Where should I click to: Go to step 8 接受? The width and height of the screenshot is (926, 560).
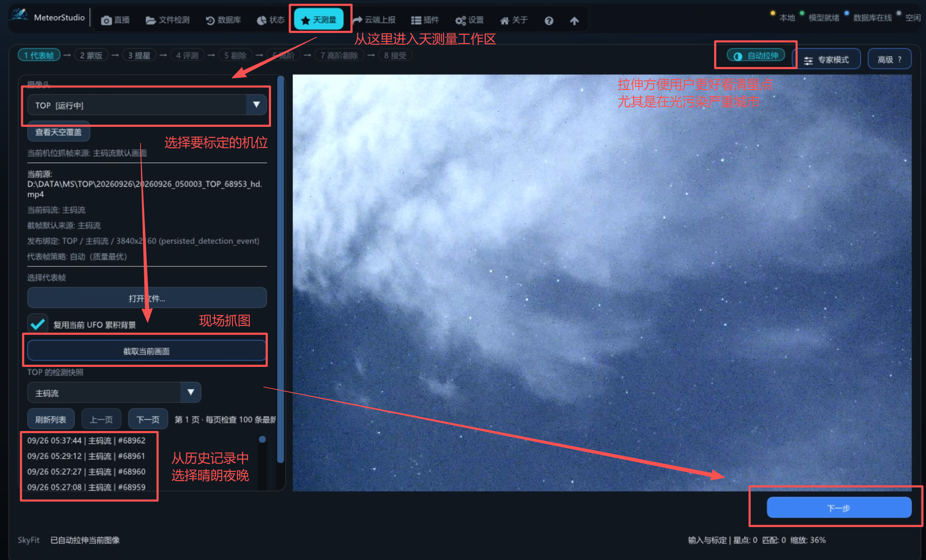point(395,55)
